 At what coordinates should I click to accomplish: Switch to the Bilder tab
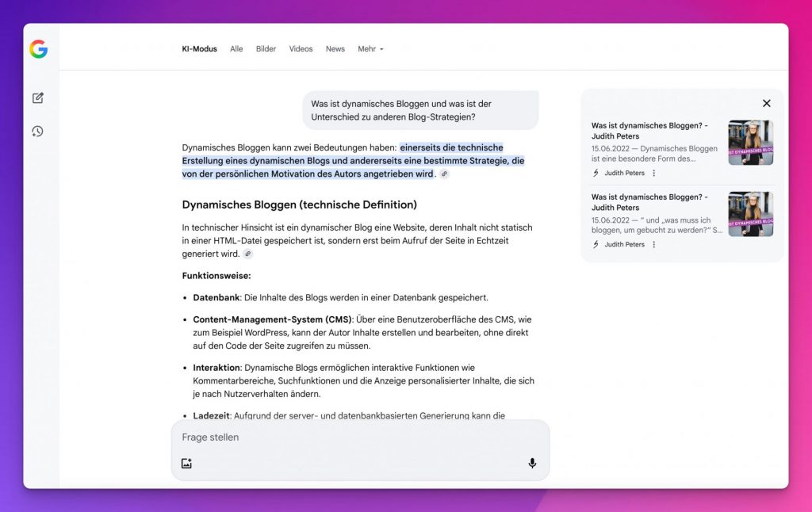[x=266, y=49]
